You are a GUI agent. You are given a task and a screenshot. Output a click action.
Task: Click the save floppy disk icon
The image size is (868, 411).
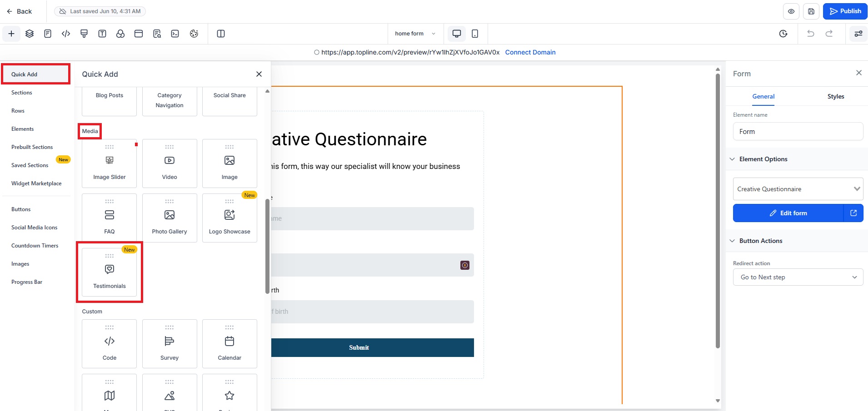pyautogui.click(x=811, y=11)
